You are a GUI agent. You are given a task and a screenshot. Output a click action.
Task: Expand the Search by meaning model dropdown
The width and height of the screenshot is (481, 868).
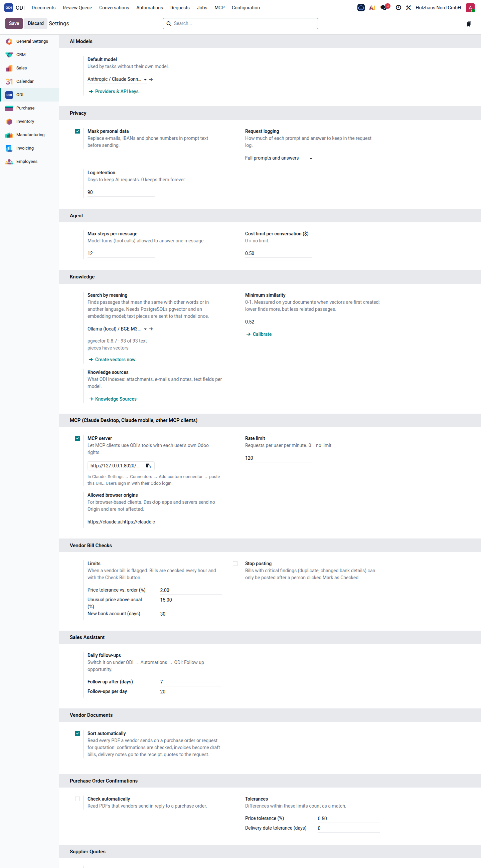tap(117, 329)
